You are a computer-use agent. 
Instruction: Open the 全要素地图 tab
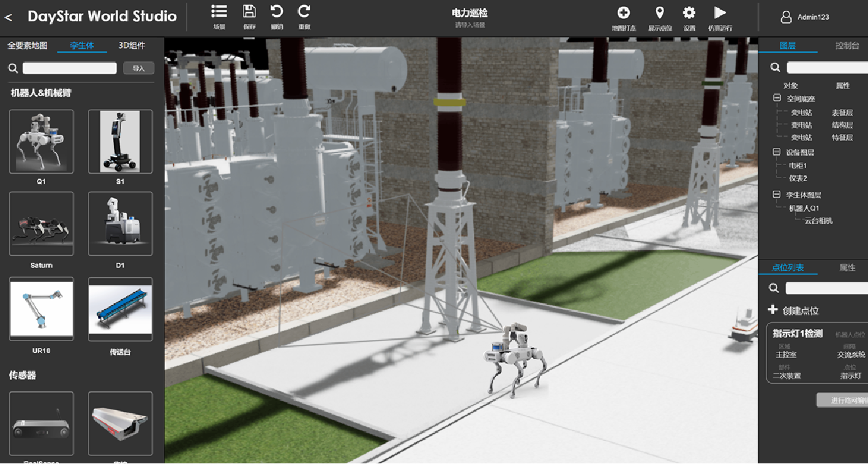27,46
